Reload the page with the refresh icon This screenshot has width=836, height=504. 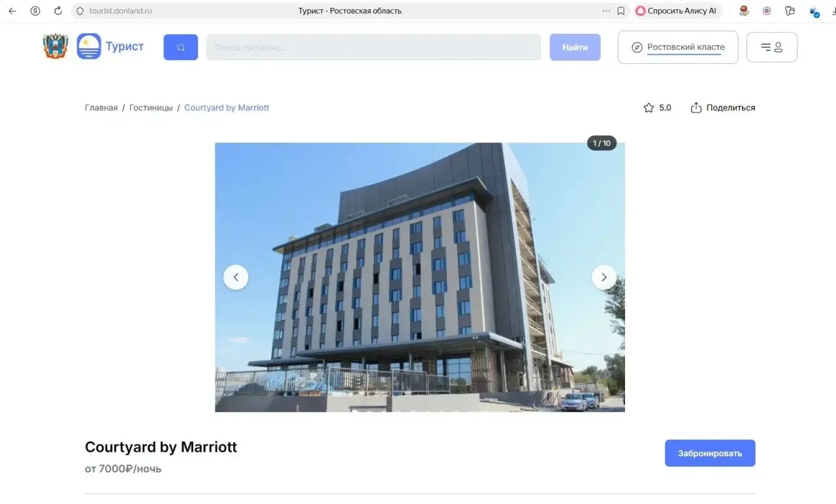pos(57,11)
